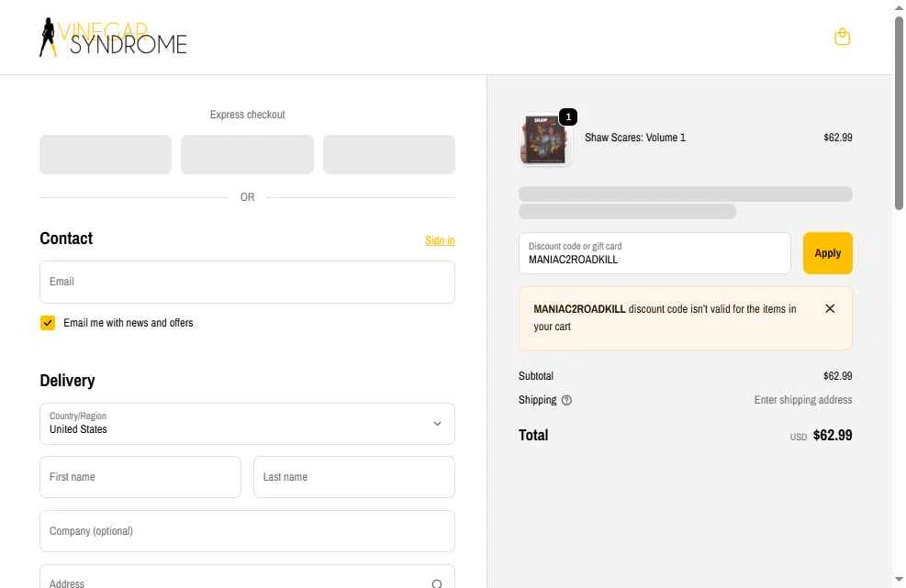Click the Delivery section heading
906x588 pixels.
point(68,381)
